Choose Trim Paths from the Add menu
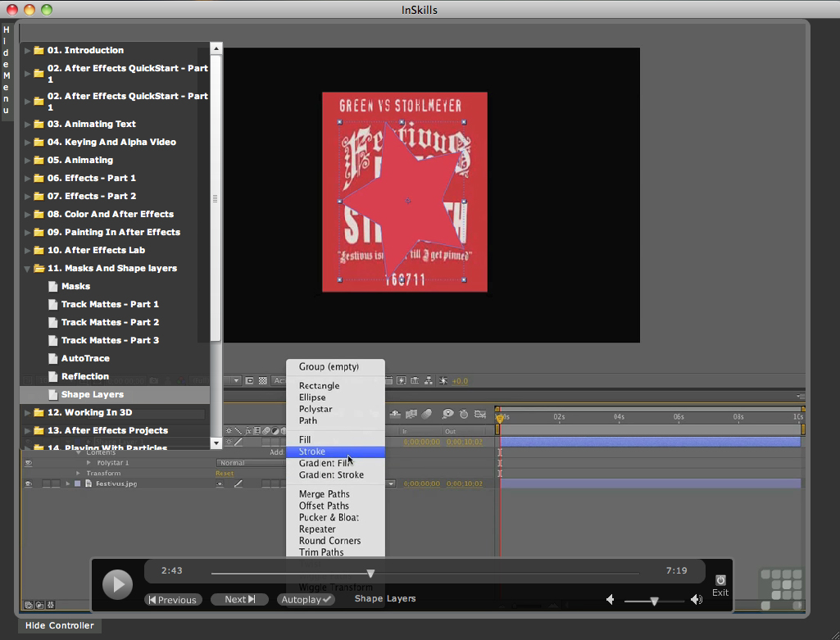Image resolution: width=840 pixels, height=640 pixels. click(x=335, y=552)
